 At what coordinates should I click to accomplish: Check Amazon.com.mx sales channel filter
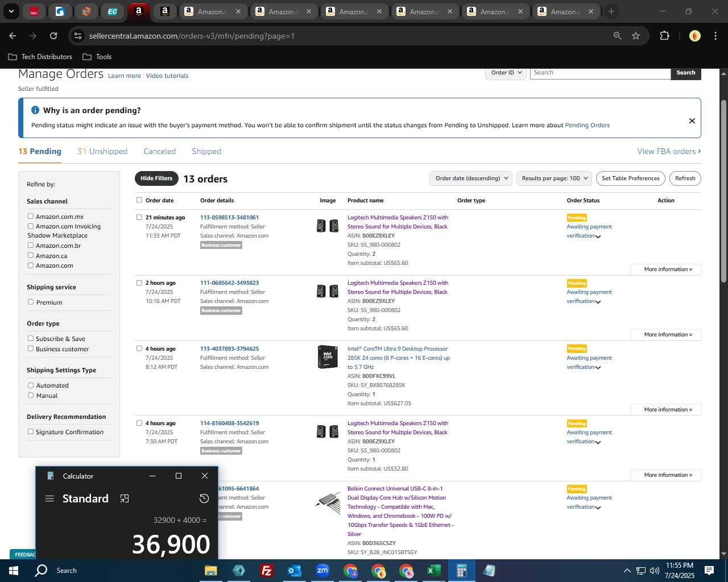[x=31, y=216]
